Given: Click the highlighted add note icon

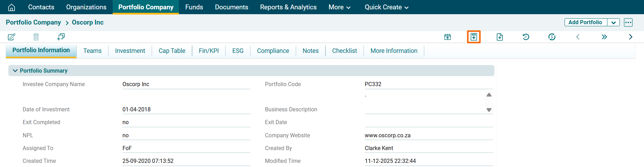Looking at the screenshot, I should coord(474,37).
